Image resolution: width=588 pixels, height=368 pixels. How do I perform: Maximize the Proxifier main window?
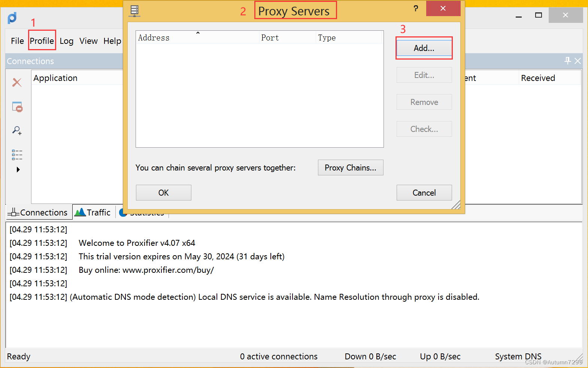[x=539, y=15]
